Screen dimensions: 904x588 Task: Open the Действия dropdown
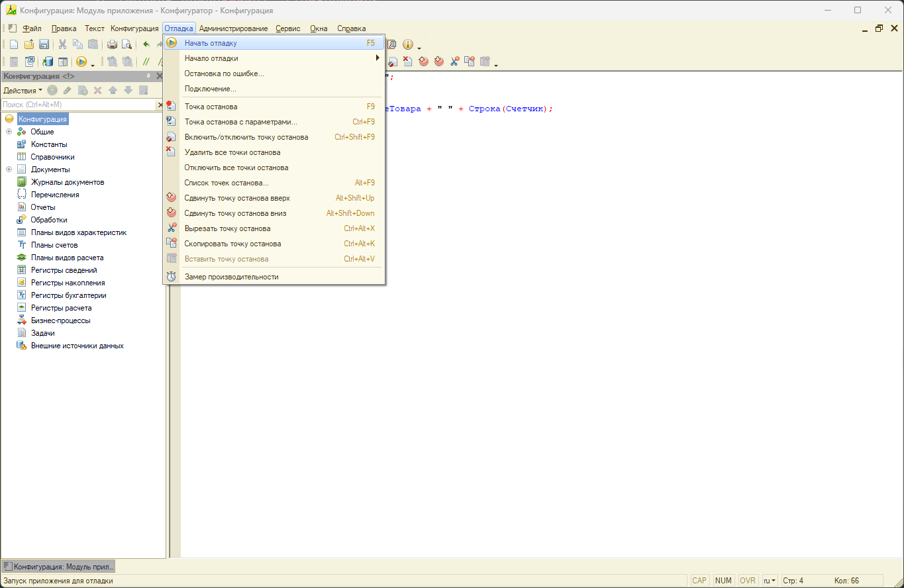(23, 91)
